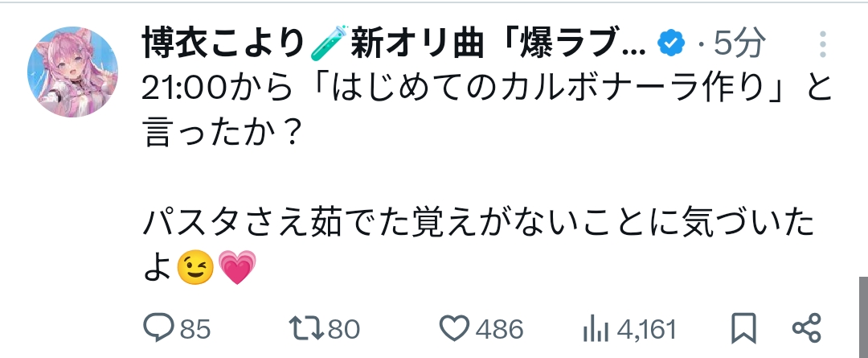Tap the repost arrows icon
Screen dimensions: 868x358
pyautogui.click(x=306, y=328)
